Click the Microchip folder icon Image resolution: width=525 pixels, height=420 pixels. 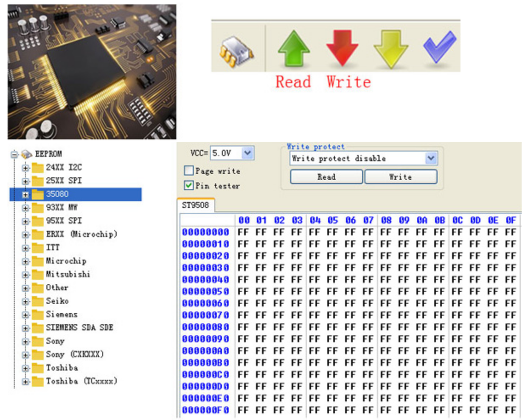(x=38, y=261)
